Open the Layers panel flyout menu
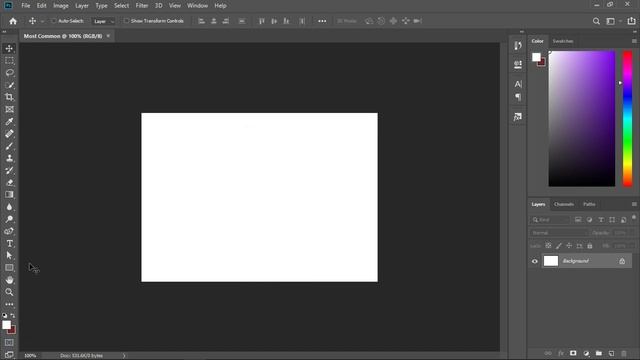 tap(634, 204)
